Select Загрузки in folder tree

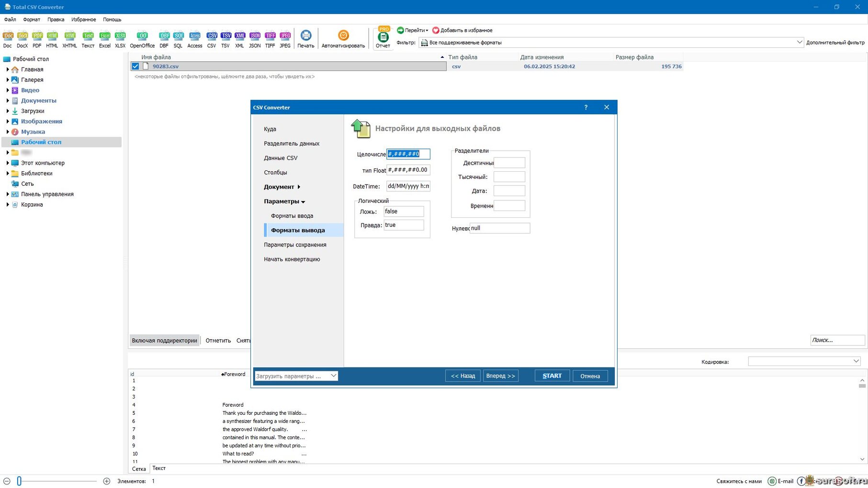[x=33, y=111]
